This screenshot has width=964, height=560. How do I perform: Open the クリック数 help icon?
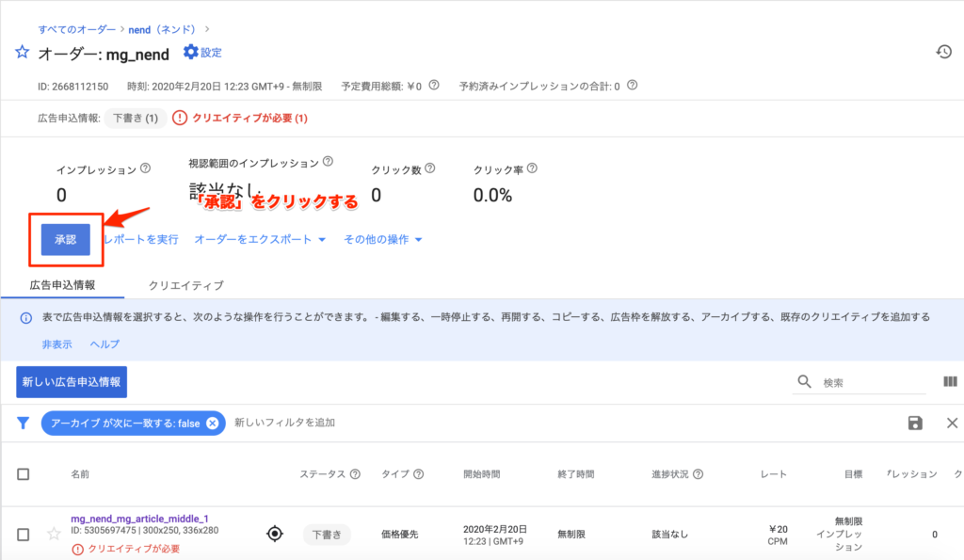click(429, 168)
